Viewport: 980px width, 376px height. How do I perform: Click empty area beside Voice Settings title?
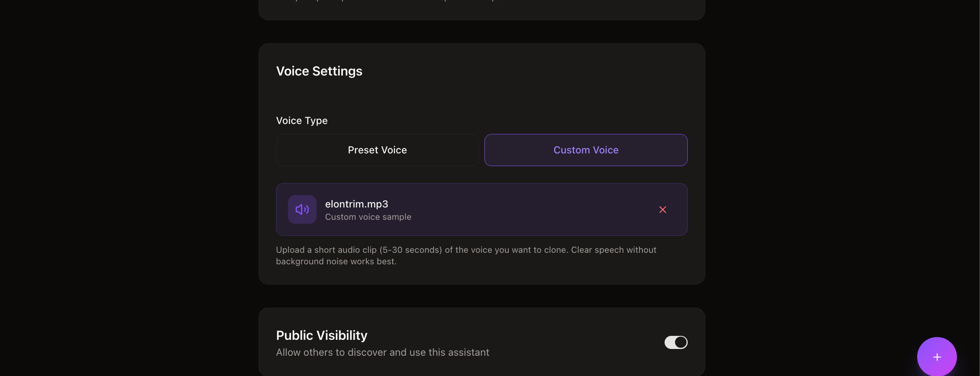pos(517,71)
